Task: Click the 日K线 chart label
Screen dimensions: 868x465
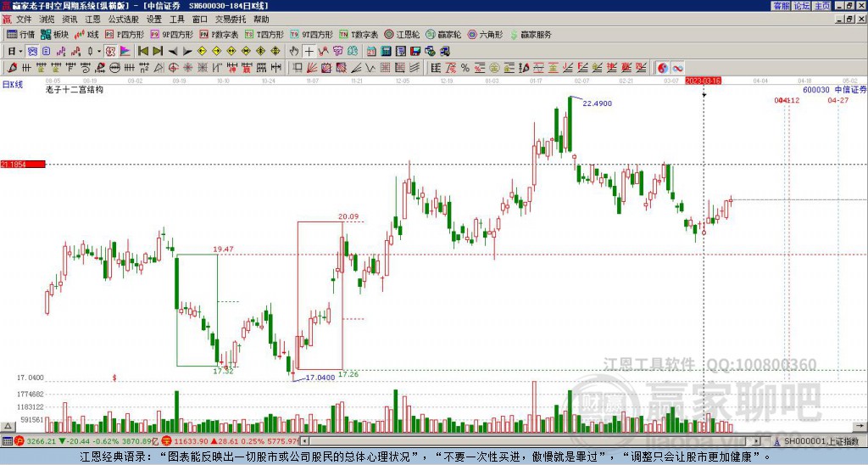Action: click(x=12, y=85)
